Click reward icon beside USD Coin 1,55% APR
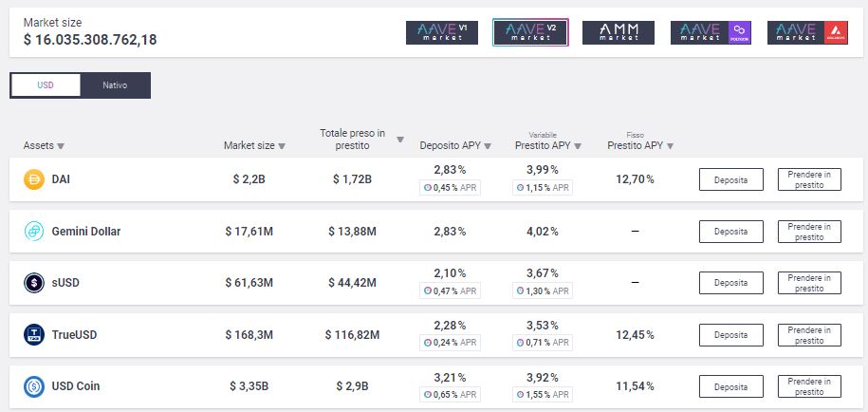This screenshot has height=412, width=868. click(x=520, y=395)
